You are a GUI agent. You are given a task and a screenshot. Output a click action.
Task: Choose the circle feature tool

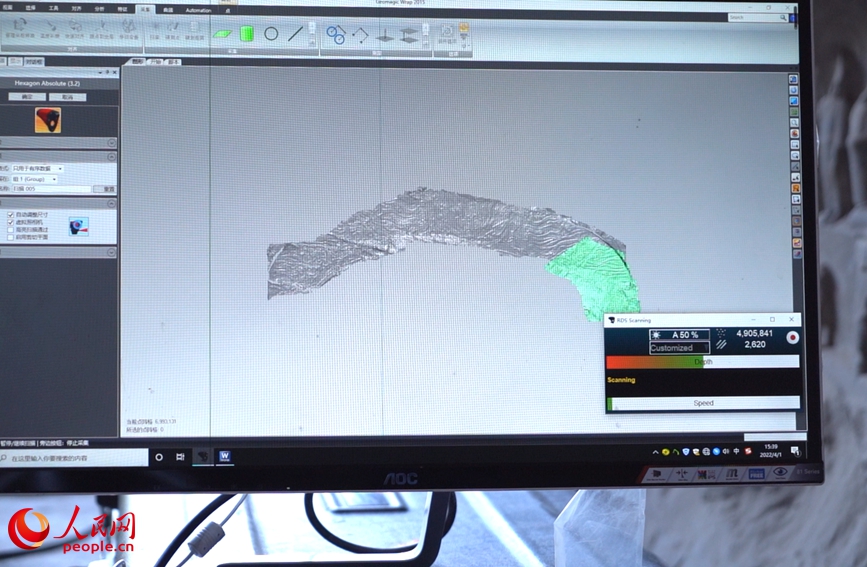click(x=271, y=33)
